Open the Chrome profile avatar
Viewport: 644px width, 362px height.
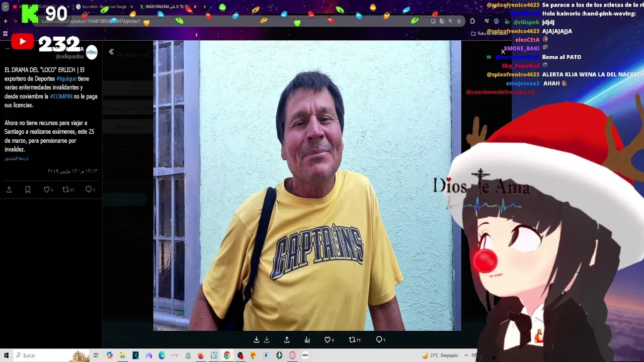point(496,21)
